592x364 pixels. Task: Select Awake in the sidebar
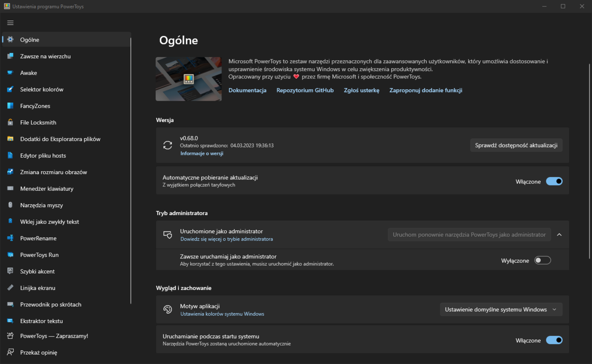click(67, 73)
